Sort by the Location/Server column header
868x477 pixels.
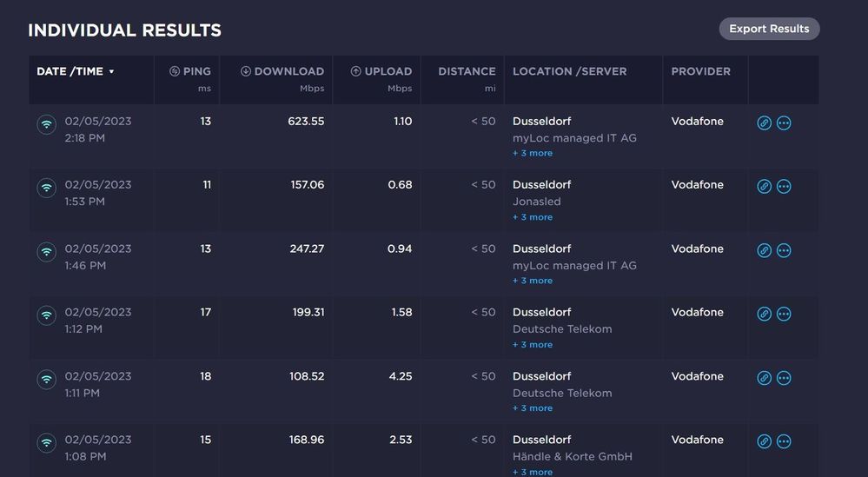click(570, 71)
